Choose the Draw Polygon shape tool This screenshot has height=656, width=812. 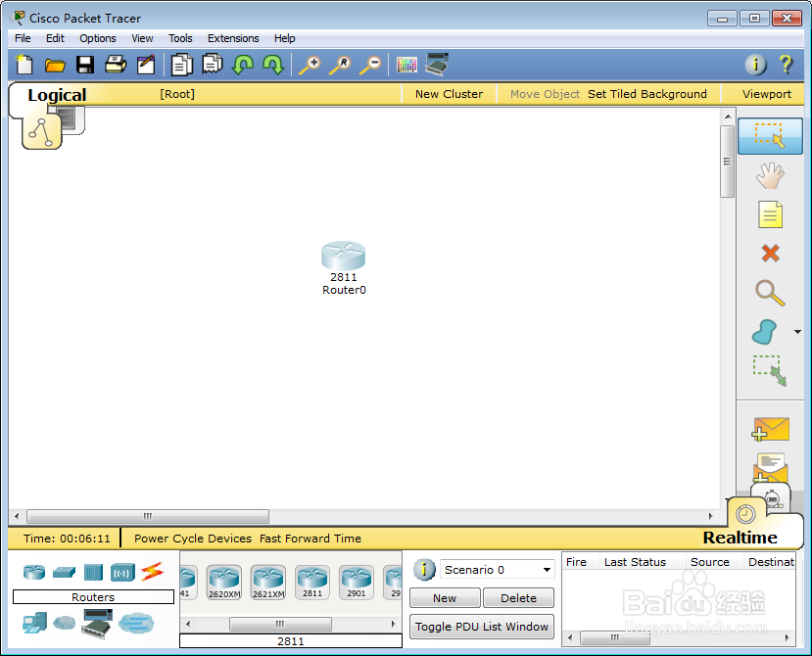click(764, 332)
